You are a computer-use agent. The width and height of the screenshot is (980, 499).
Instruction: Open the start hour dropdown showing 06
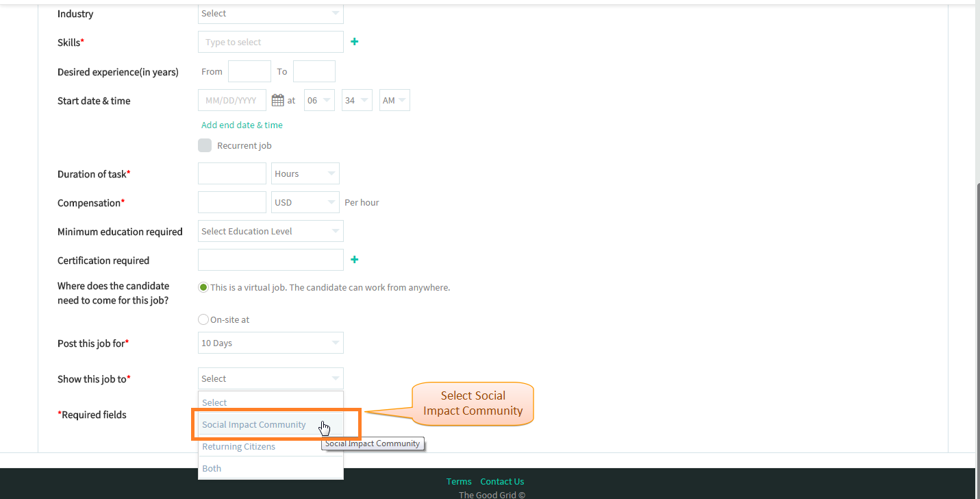(x=319, y=100)
